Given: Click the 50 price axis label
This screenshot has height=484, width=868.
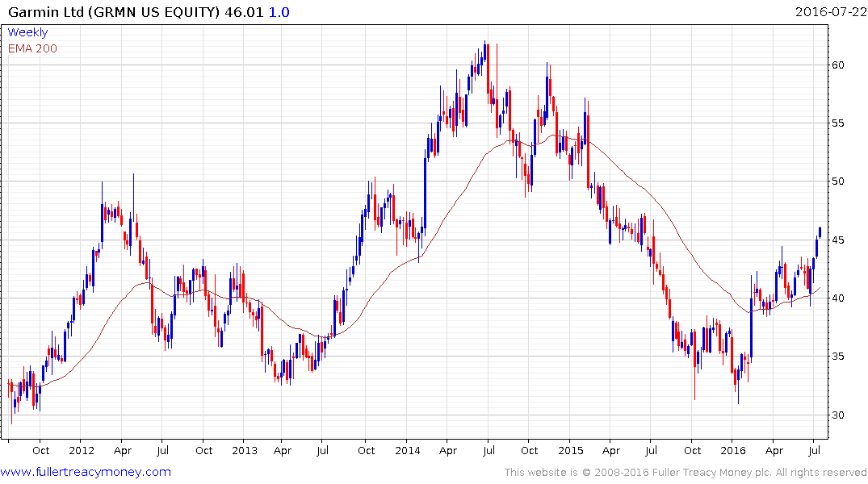Looking at the screenshot, I should pyautogui.click(x=841, y=181).
